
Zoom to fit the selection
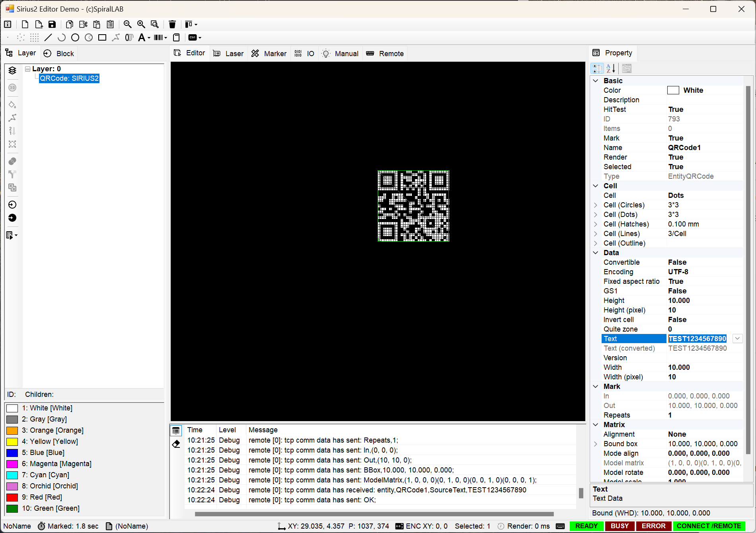pos(155,24)
